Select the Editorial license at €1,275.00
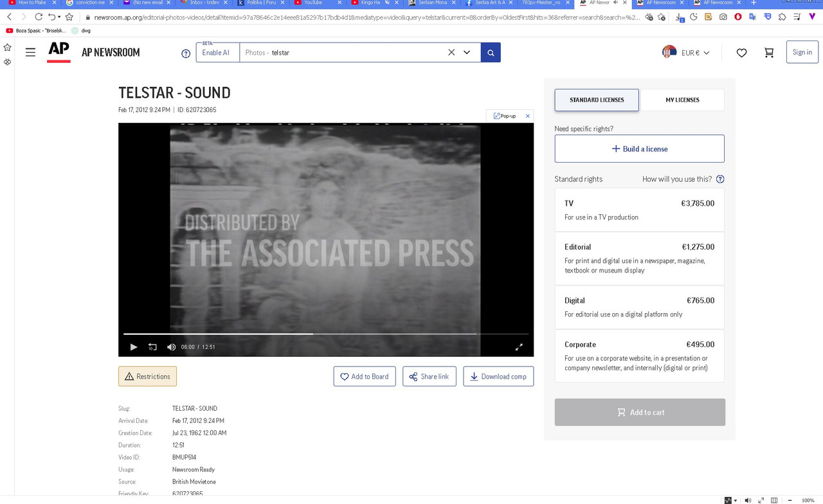The image size is (823, 504). [639, 258]
